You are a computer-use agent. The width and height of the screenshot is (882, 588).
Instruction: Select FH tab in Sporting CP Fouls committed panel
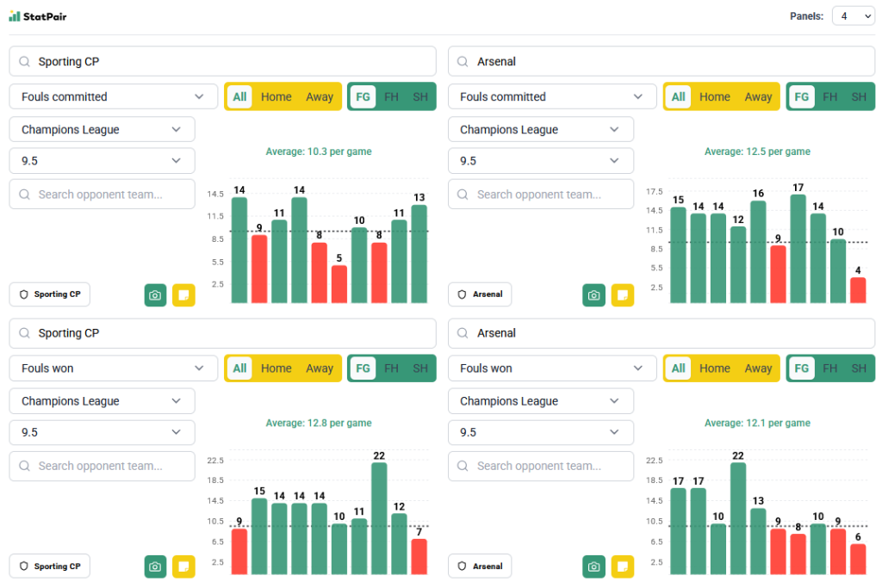pos(391,96)
